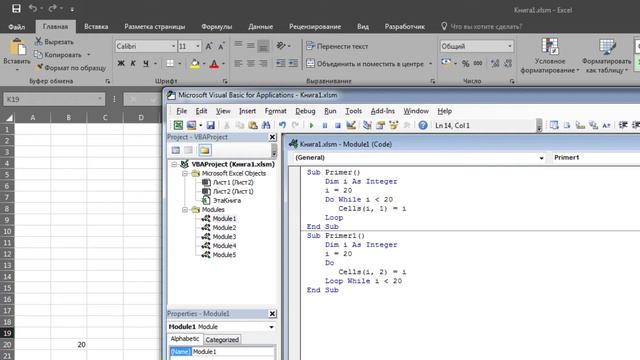Apply yellow fill color to cell
The height and width of the screenshot is (360, 640).
coord(195,64)
